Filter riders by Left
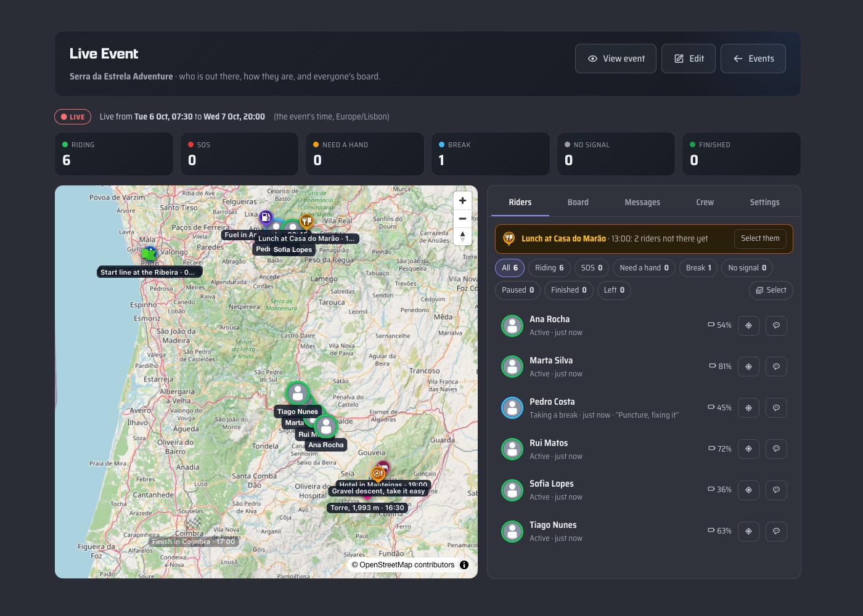863x616 pixels. click(x=614, y=290)
